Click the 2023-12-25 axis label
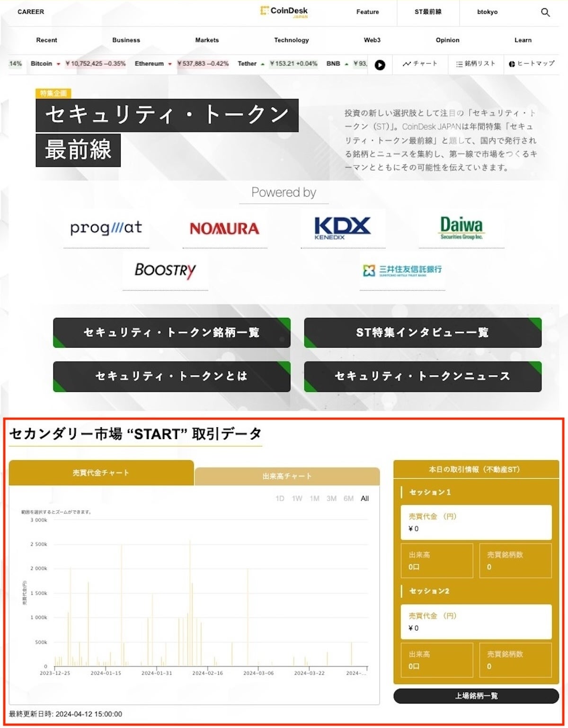The height and width of the screenshot is (728, 568). click(55, 673)
